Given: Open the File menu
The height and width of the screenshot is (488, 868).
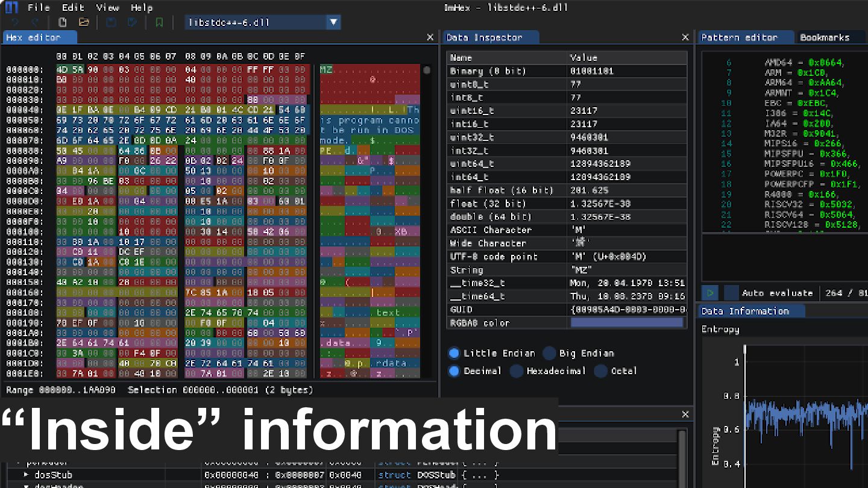Looking at the screenshot, I should (39, 8).
